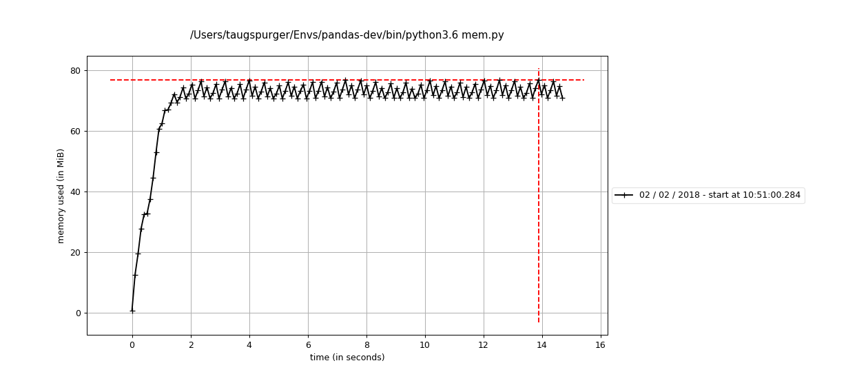Screen dimensions: 868x372
Task: Click the x-axis tick label 14
Action: pyautogui.click(x=542, y=345)
